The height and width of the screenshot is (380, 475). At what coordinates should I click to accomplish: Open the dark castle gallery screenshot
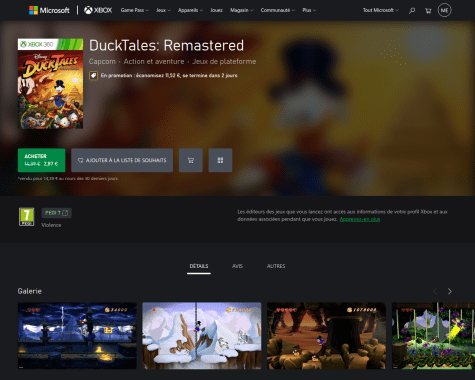click(x=77, y=336)
